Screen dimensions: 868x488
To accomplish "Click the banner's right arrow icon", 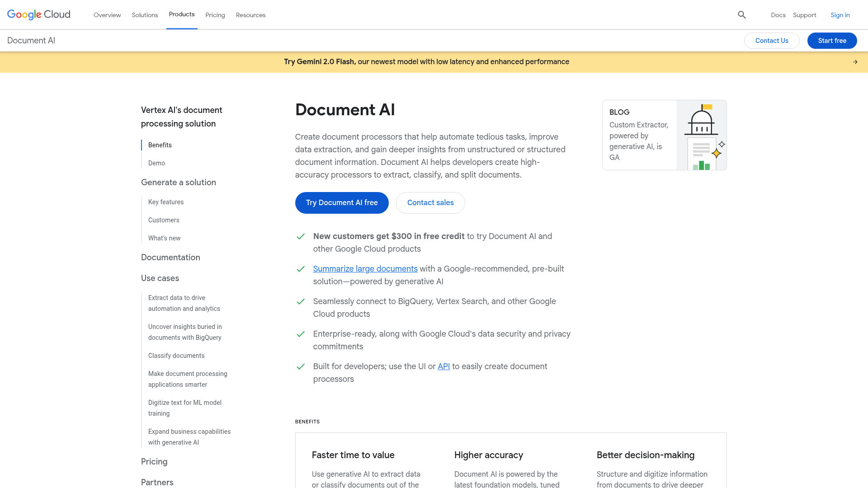I will (855, 62).
